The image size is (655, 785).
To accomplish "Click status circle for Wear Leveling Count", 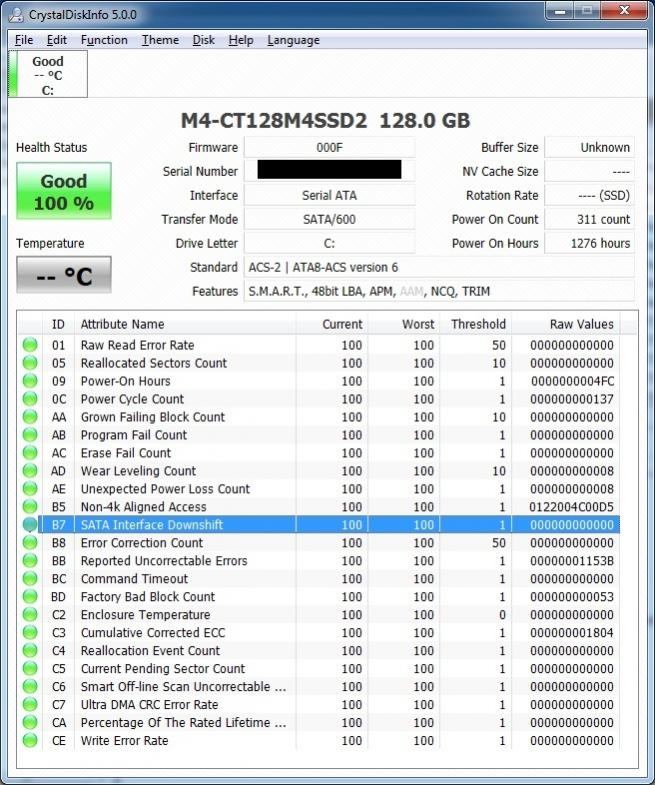I will click(30, 471).
